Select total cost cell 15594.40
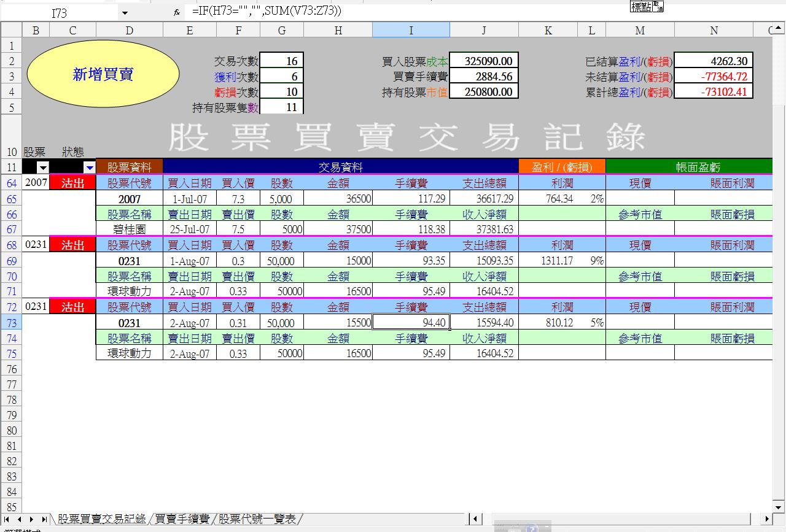The image size is (786, 532). click(484, 322)
